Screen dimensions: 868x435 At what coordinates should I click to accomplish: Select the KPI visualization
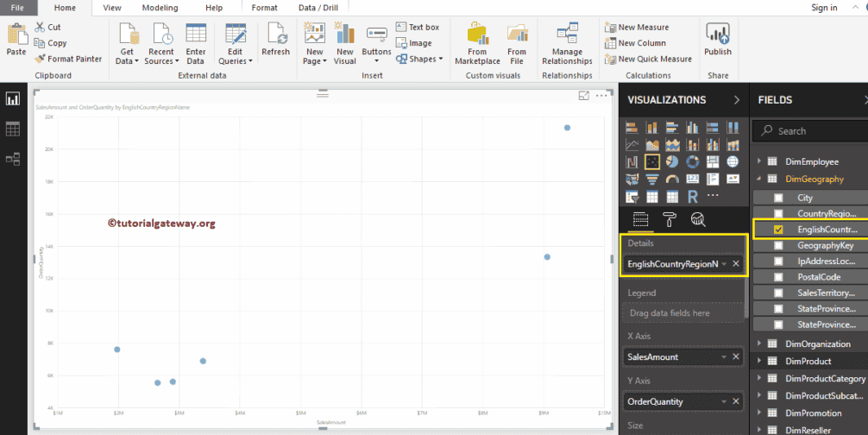click(x=733, y=179)
